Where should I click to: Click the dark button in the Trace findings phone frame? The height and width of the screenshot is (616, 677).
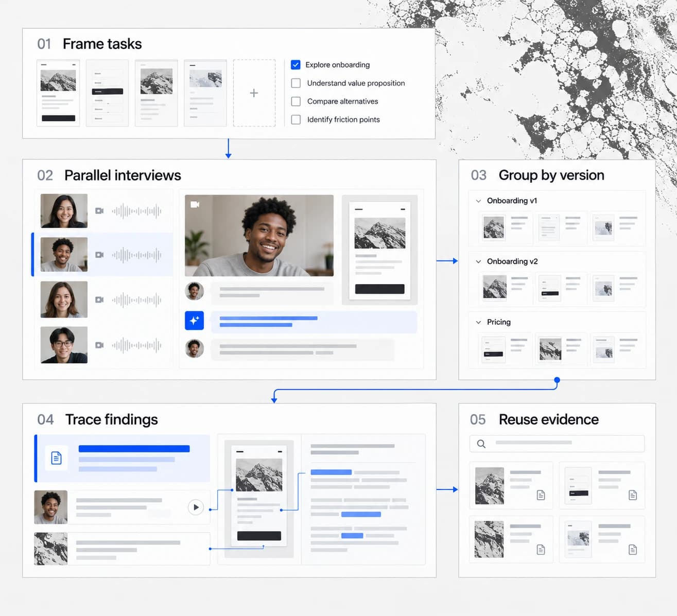pos(259,536)
